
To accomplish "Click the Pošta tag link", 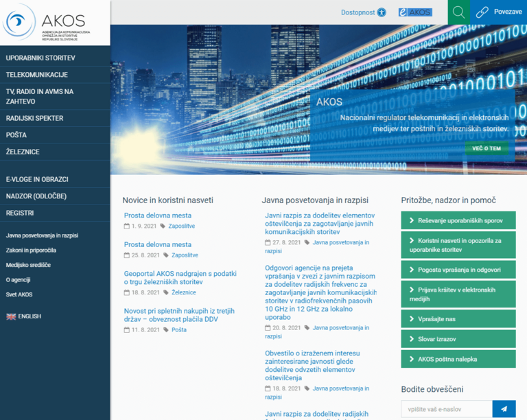I will pos(179,329).
